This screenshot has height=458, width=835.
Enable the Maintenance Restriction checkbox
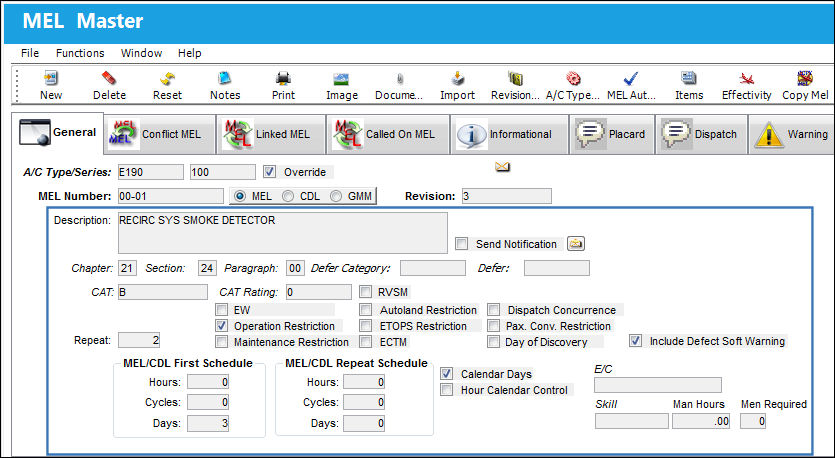(221, 342)
